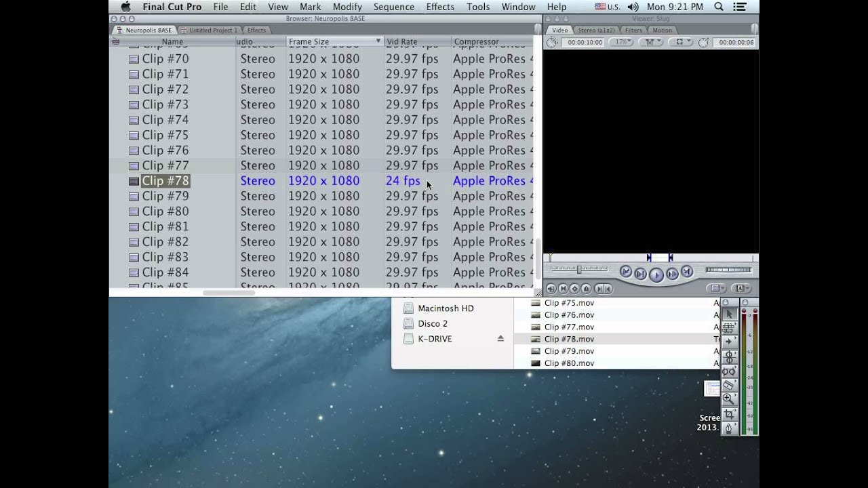The height and width of the screenshot is (488, 868).
Task: Open the Notification Center list icon
Action: point(740,7)
